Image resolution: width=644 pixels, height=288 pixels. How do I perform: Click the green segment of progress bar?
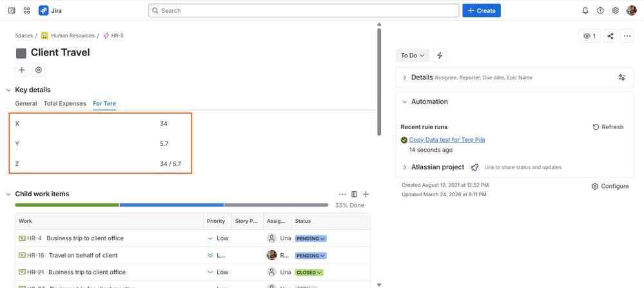pos(67,205)
